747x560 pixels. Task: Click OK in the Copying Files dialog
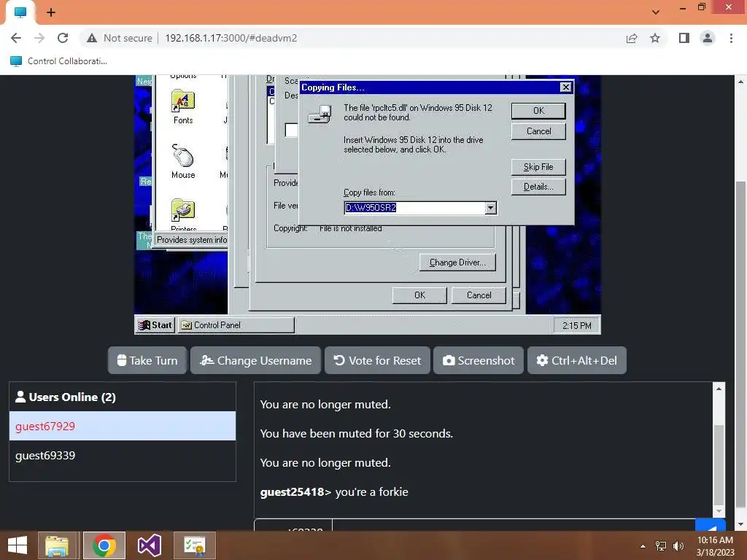pos(538,111)
